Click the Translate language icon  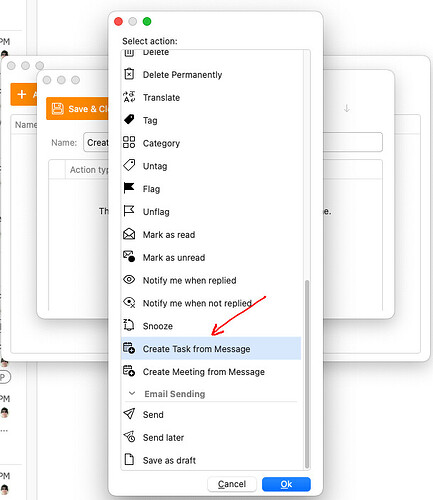129,97
